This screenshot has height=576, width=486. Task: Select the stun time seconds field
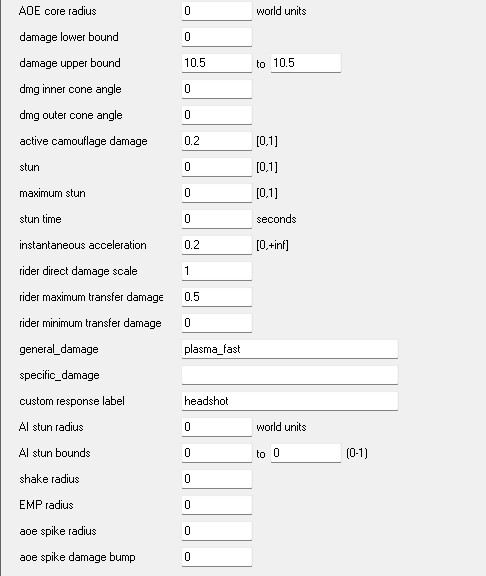[217, 219]
